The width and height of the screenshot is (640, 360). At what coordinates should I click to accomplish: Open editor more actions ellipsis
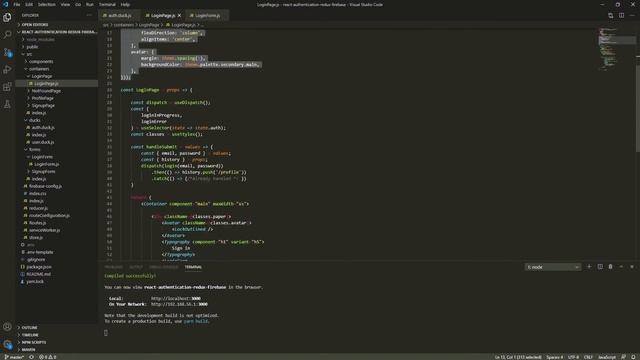[x=632, y=16]
